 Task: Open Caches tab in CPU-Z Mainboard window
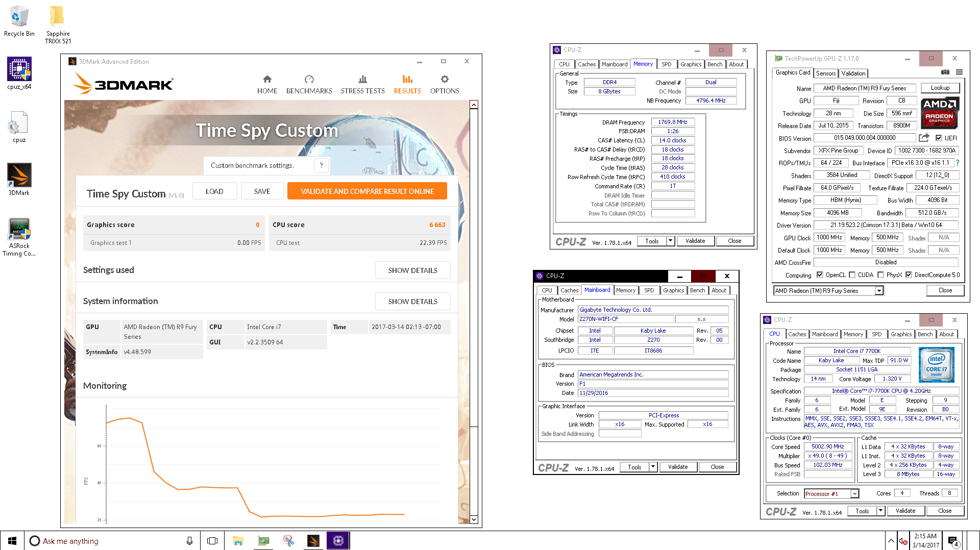(569, 290)
